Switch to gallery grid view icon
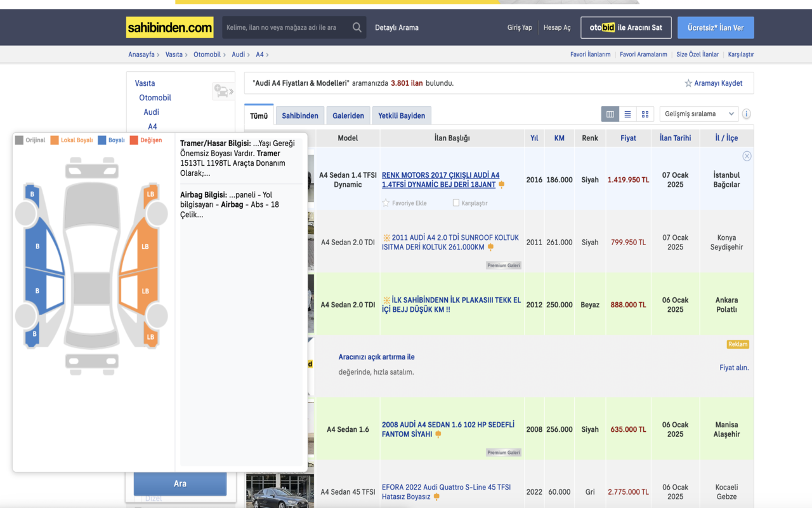812x508 pixels. click(x=645, y=114)
